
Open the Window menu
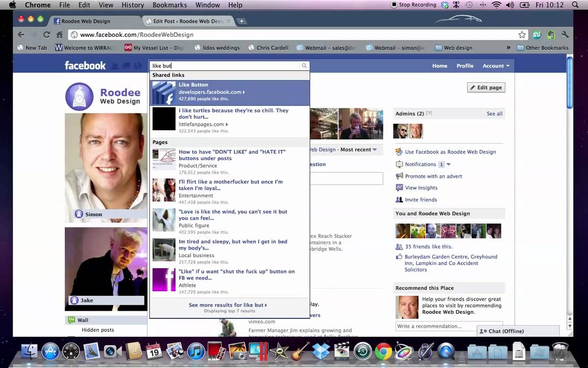(x=208, y=5)
